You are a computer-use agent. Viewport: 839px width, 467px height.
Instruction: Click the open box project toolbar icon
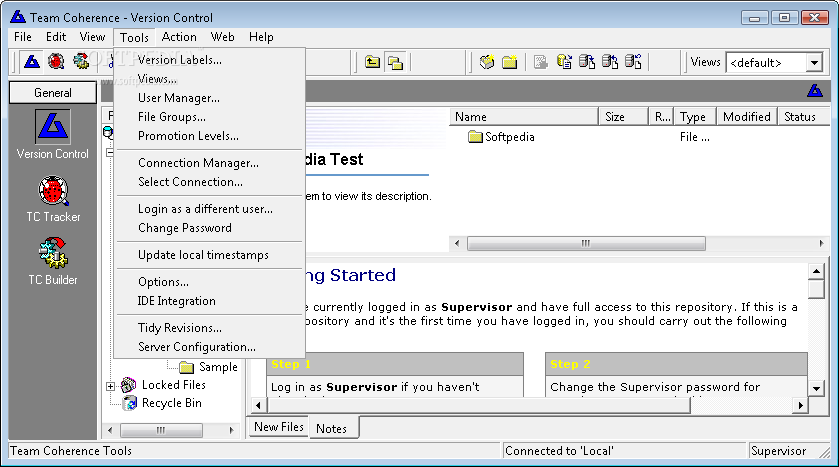click(x=487, y=63)
